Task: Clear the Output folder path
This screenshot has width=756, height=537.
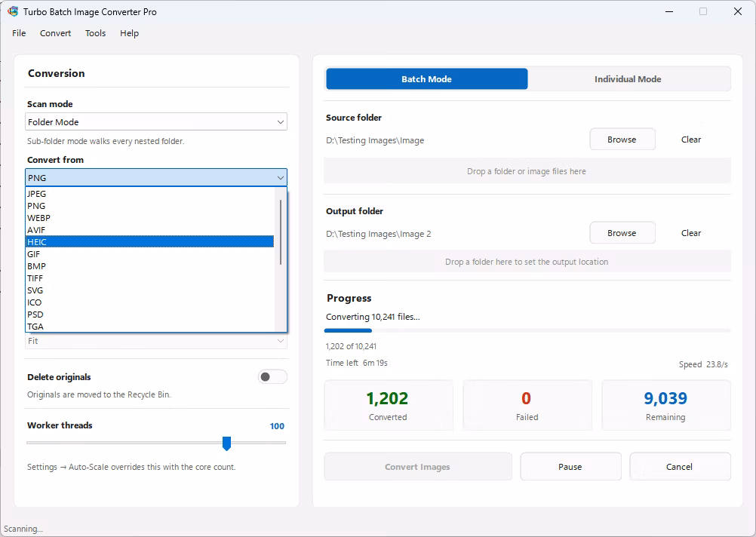Action: pyautogui.click(x=691, y=233)
